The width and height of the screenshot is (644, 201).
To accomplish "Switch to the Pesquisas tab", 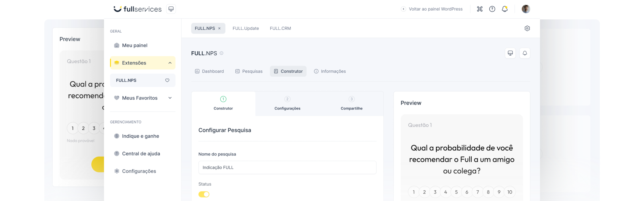I will coord(249,71).
